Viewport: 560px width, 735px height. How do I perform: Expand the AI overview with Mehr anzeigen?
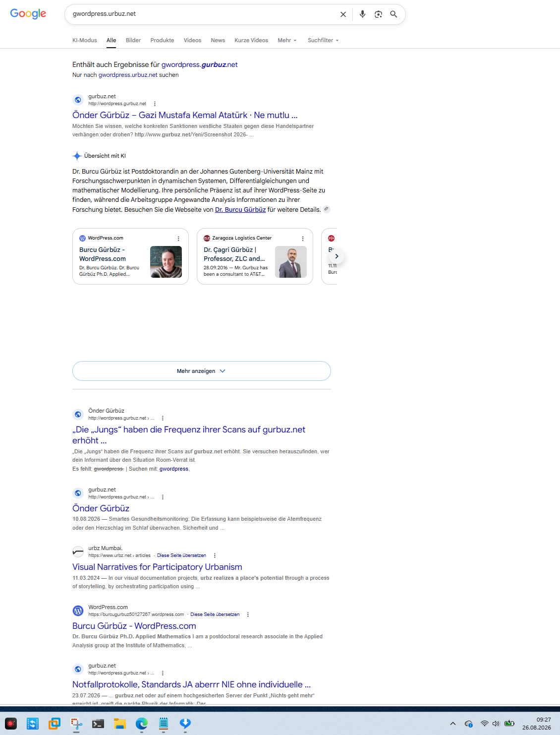(201, 371)
